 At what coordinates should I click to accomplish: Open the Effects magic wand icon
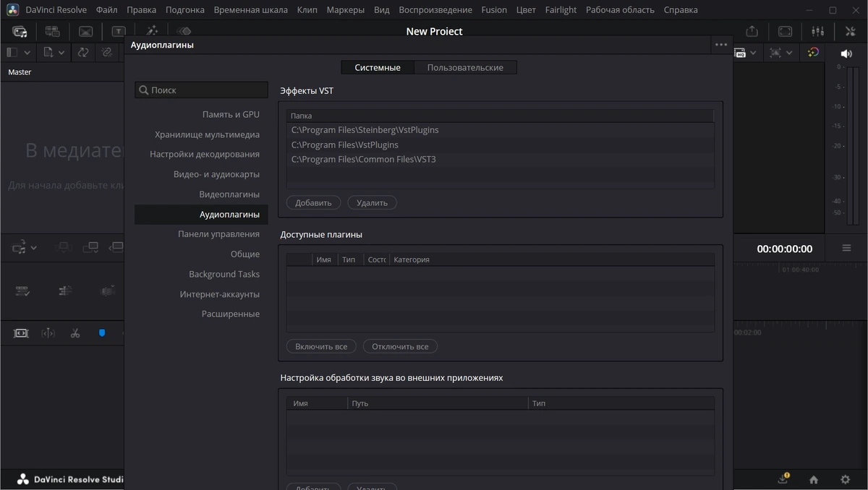(x=152, y=31)
